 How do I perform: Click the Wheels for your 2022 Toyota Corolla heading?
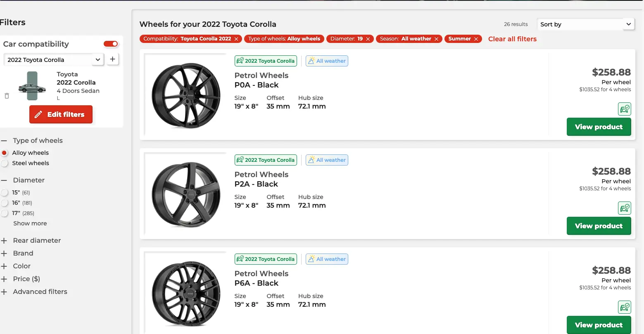[208, 24]
